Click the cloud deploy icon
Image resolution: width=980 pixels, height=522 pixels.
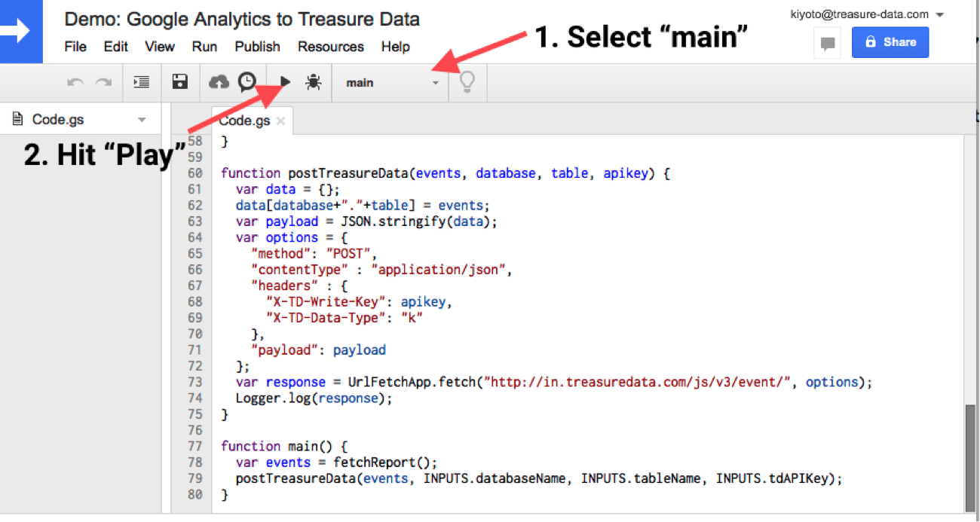click(219, 81)
